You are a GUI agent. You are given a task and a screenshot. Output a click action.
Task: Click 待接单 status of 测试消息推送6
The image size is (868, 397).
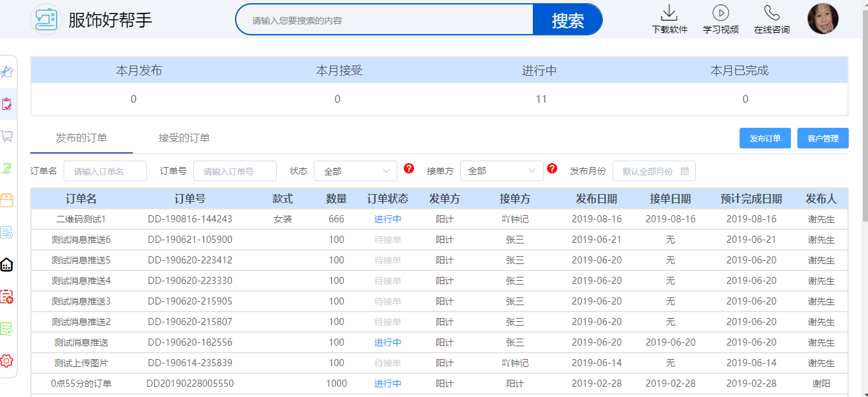coord(388,240)
